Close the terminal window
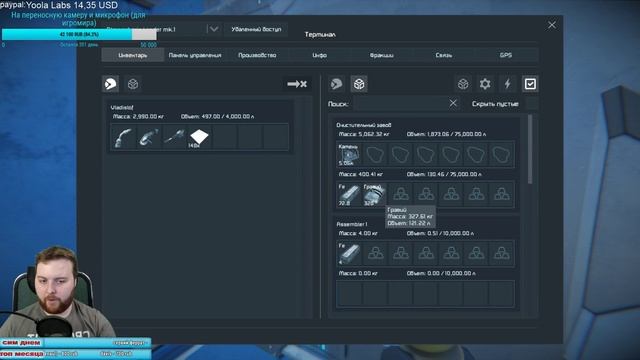This screenshot has height=360, width=640. [552, 25]
